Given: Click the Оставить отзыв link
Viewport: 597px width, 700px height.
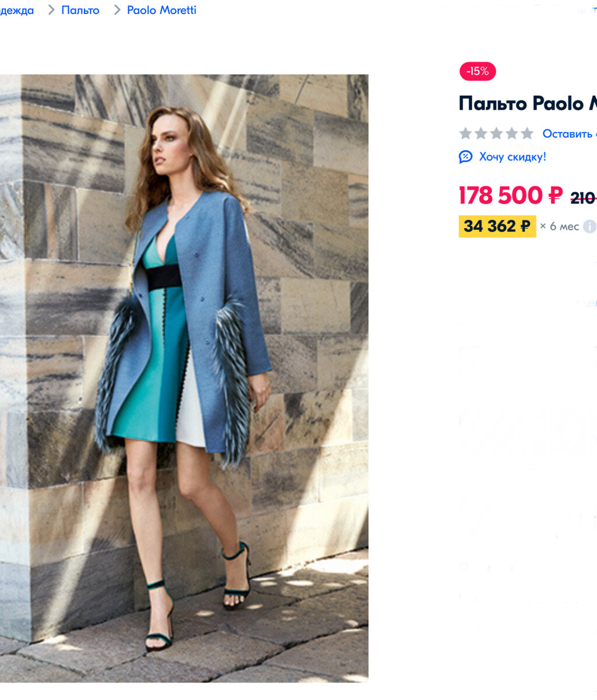Looking at the screenshot, I should click(569, 134).
